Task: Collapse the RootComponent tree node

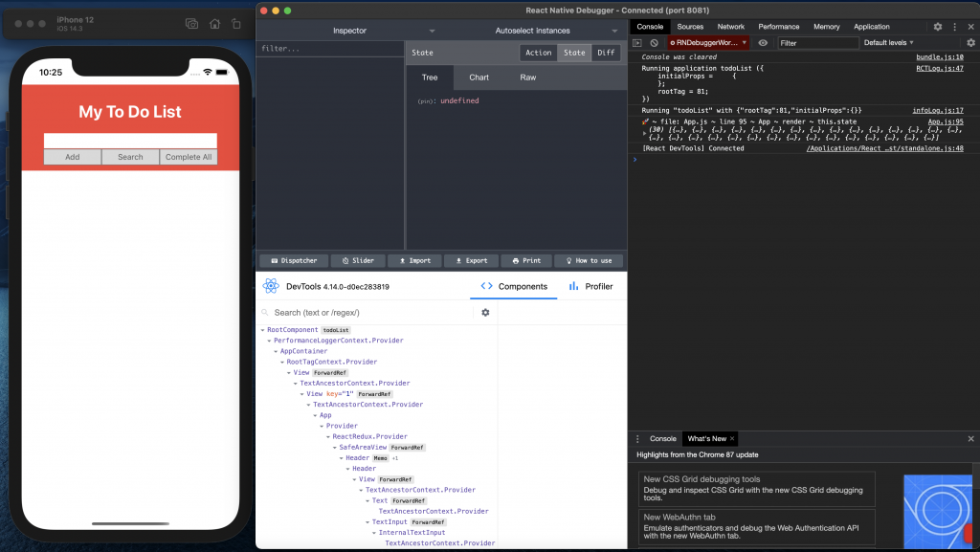Action: click(262, 330)
